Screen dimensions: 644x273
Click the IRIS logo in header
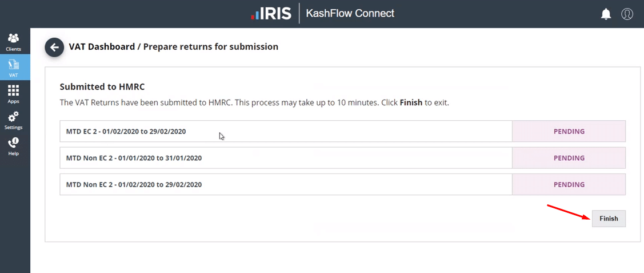coord(272,14)
